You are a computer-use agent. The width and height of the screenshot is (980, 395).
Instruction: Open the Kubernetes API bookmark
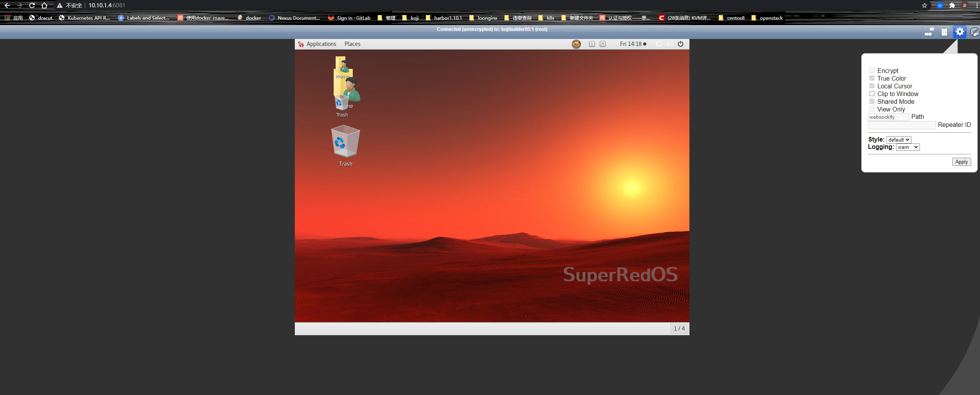(x=84, y=18)
